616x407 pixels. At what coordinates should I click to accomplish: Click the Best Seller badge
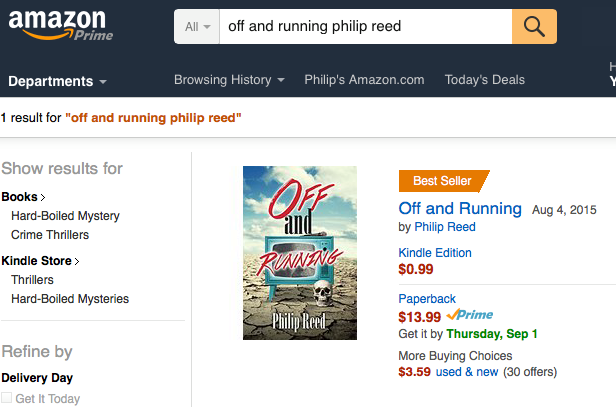point(444,181)
